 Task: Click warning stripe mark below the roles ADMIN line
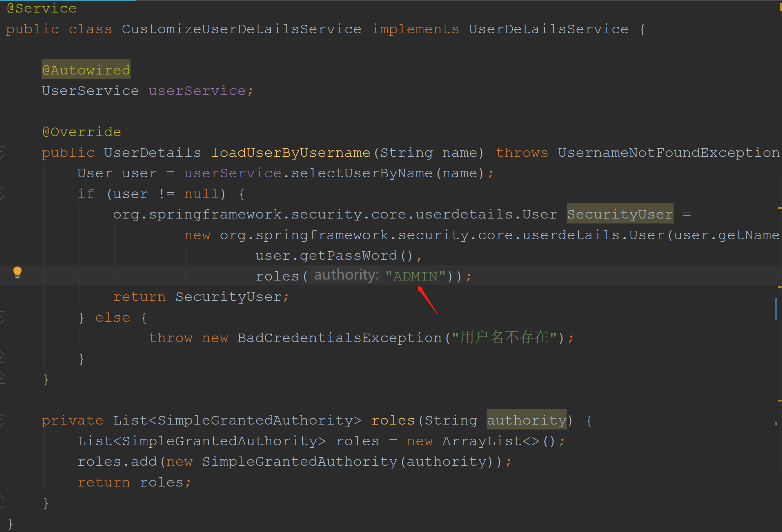click(780, 287)
